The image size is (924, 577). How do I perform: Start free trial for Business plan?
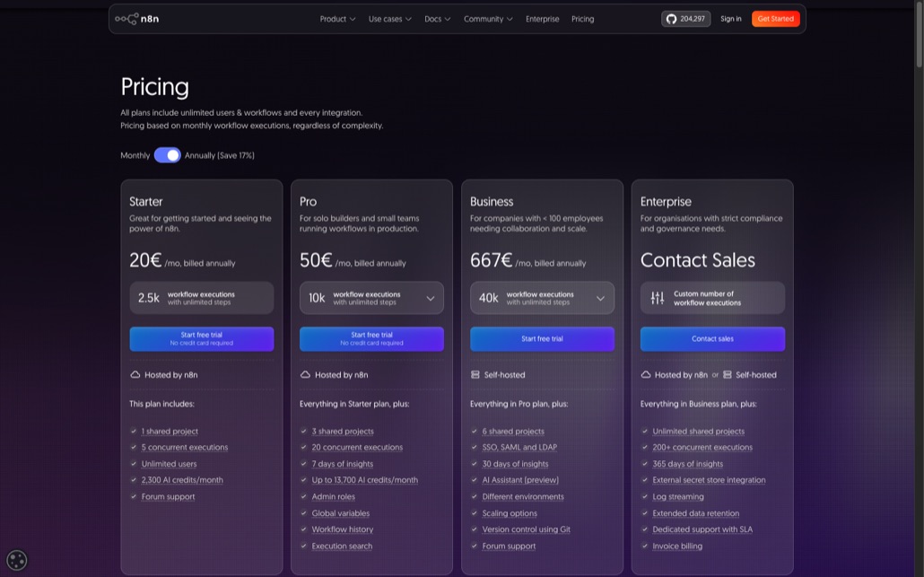point(542,339)
